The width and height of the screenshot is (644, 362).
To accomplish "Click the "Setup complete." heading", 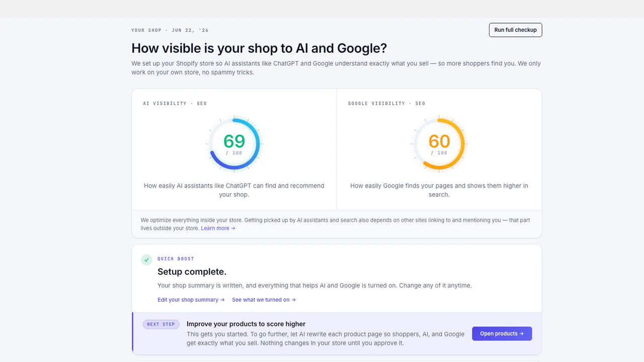I will coord(192,271).
